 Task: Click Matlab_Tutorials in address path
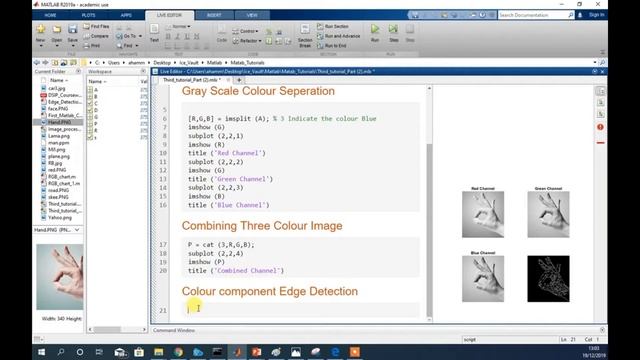click(247, 63)
